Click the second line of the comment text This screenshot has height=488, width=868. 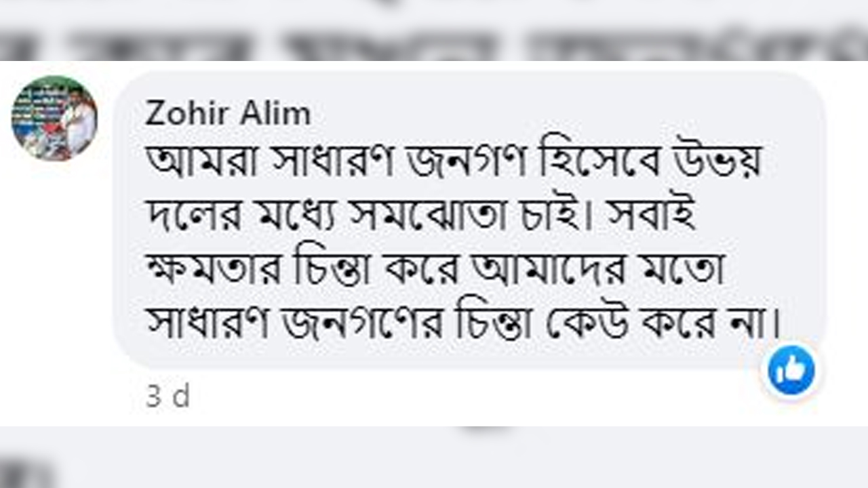point(421,218)
